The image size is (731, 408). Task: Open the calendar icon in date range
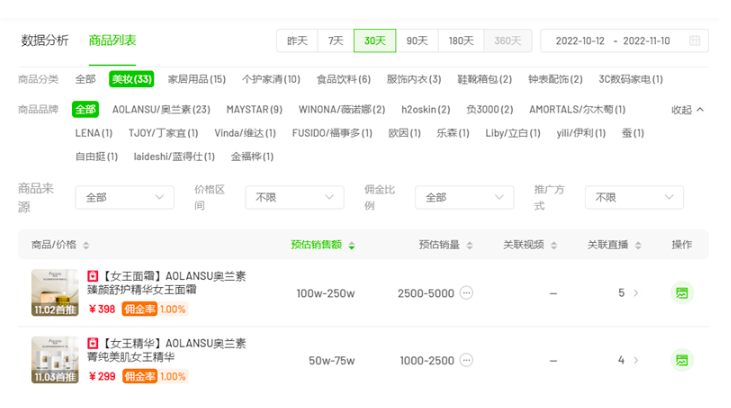click(696, 41)
